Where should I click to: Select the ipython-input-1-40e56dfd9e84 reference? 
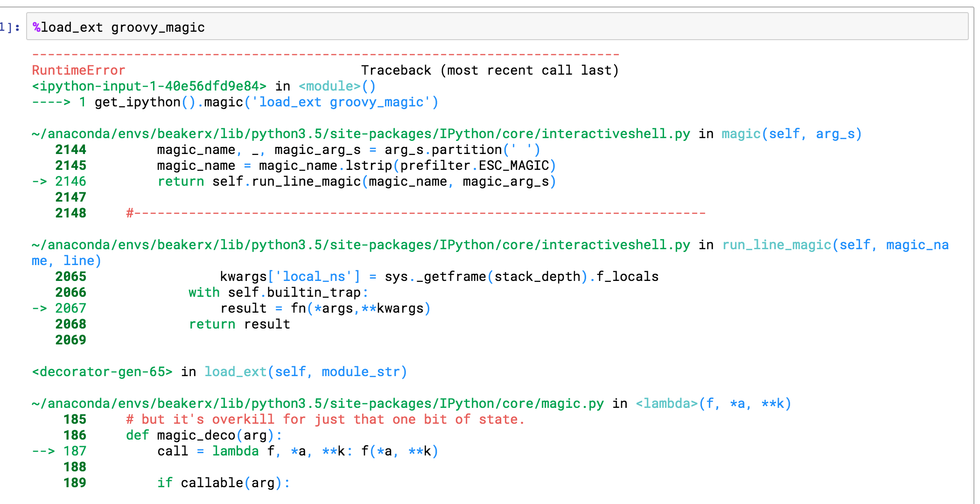(148, 86)
